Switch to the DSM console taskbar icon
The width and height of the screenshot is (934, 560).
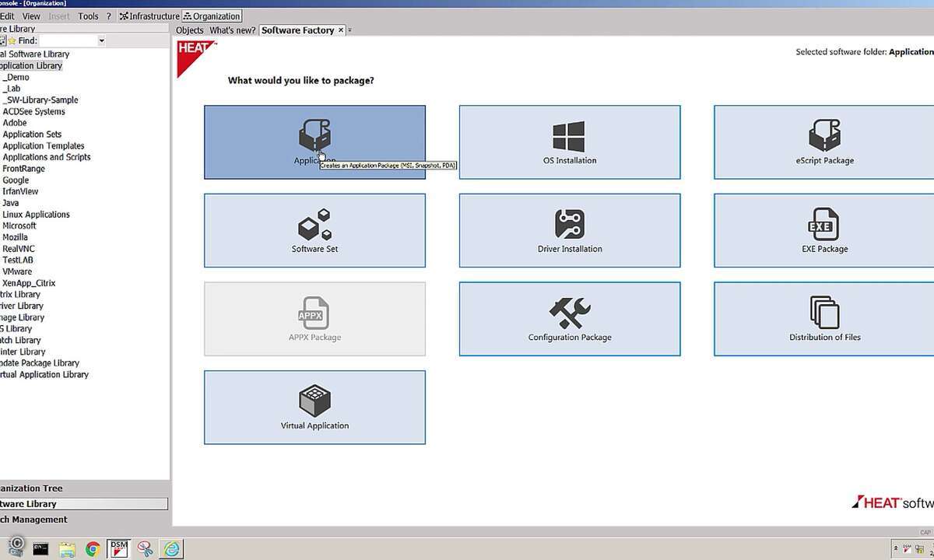coord(118,548)
